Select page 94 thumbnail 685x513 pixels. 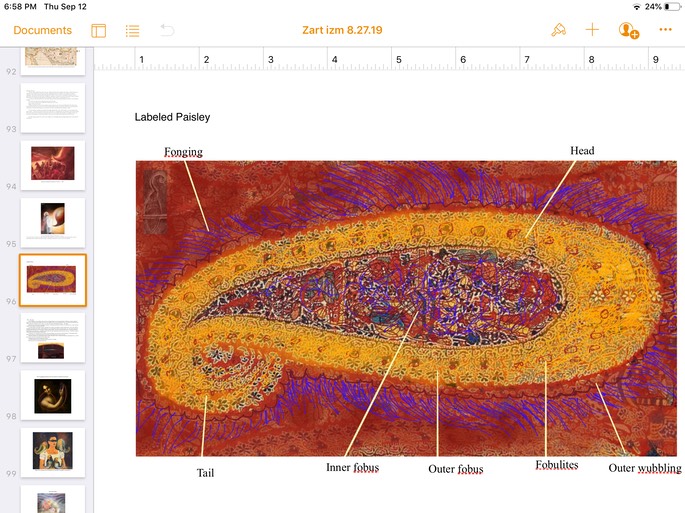coord(53,164)
